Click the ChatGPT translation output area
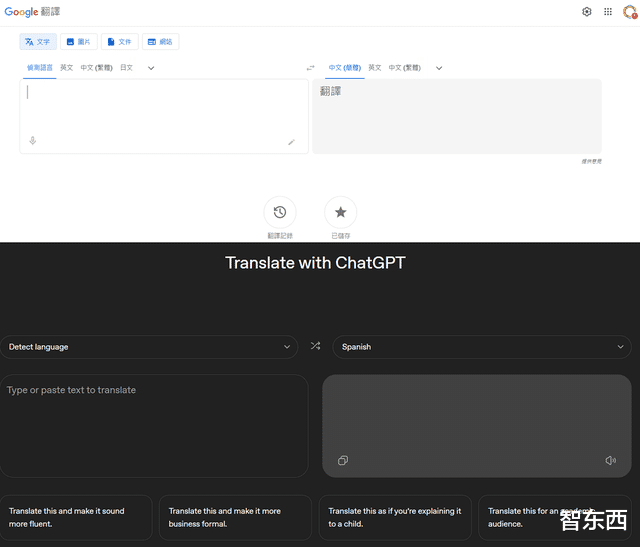Image resolution: width=640 pixels, height=547 pixels. pos(477,426)
